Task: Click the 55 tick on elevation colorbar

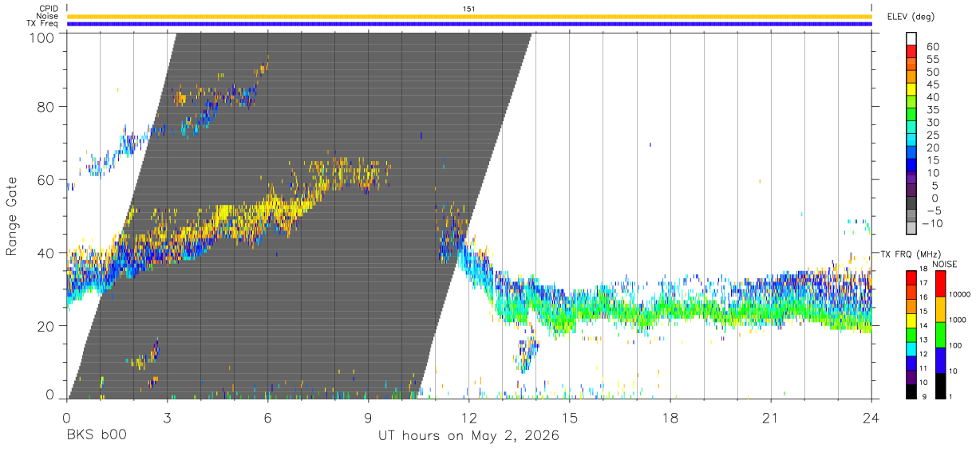Action: (933, 59)
